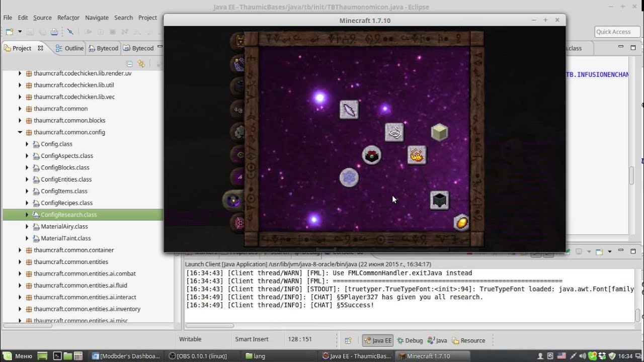The width and height of the screenshot is (644, 362).
Task: Select ConfigBlocks.class in the tree
Action: (65, 167)
